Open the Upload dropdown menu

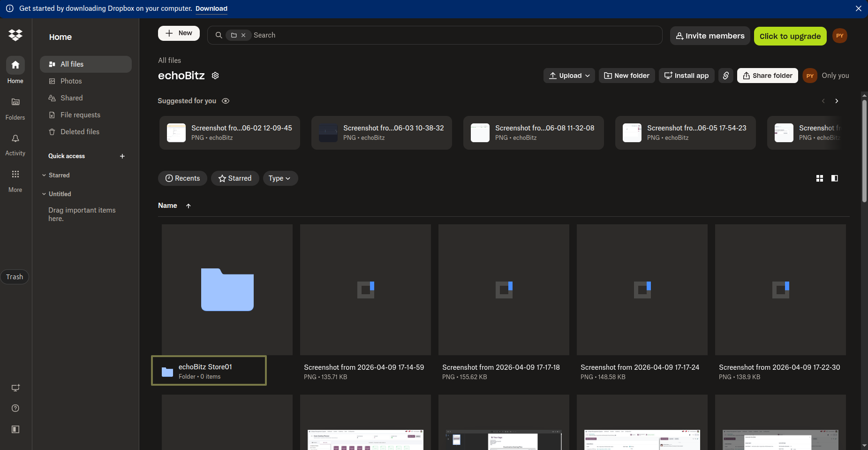pos(569,76)
